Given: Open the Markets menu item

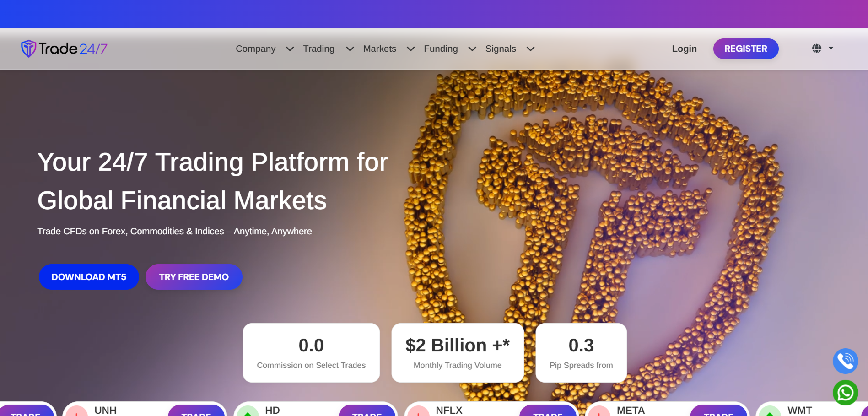Looking at the screenshot, I should (379, 49).
